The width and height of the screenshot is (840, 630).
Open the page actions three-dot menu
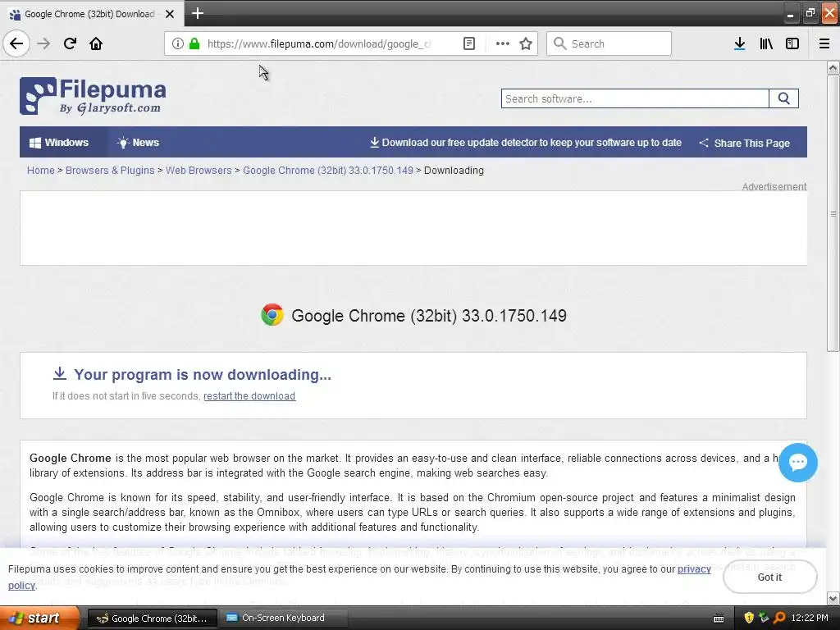pyautogui.click(x=503, y=43)
